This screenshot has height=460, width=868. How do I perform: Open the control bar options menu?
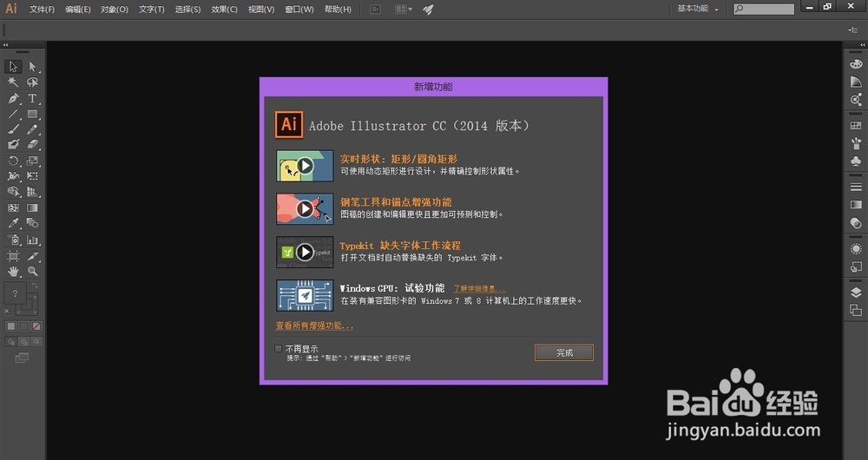(853, 30)
